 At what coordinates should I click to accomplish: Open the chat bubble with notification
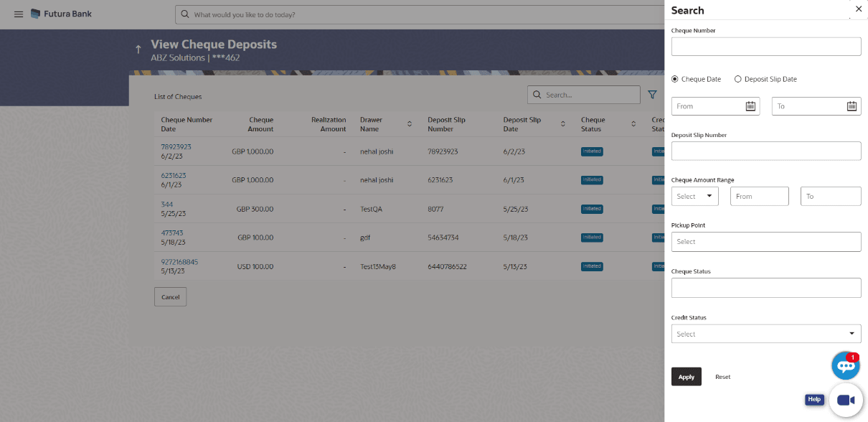point(846,366)
